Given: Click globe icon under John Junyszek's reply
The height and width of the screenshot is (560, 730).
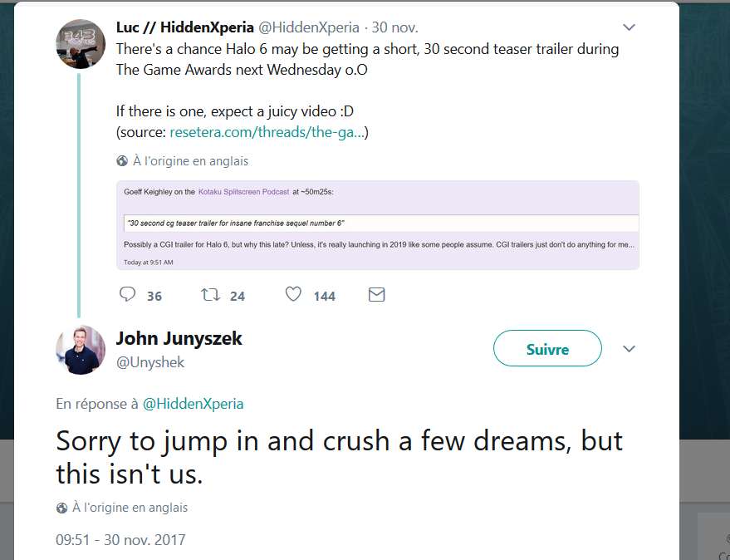Looking at the screenshot, I should tap(61, 508).
